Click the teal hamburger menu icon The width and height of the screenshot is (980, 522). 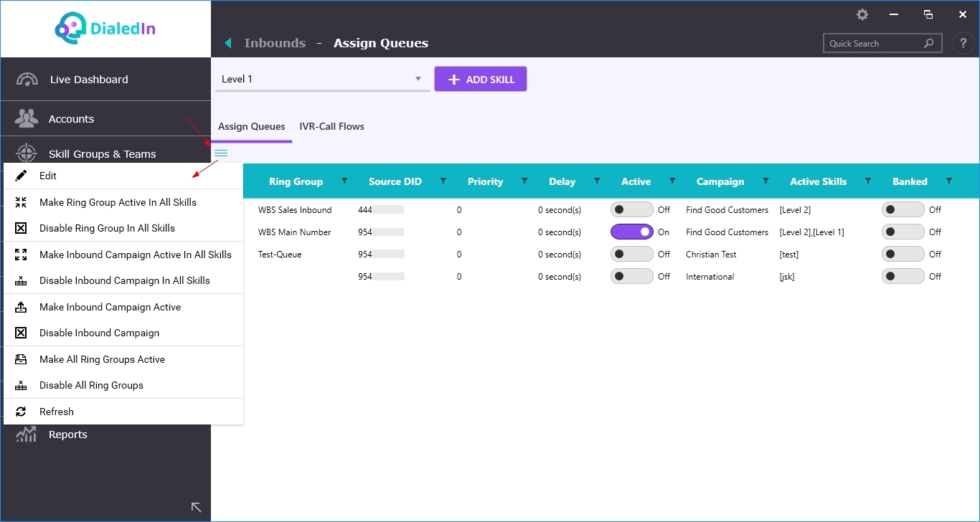point(221,153)
